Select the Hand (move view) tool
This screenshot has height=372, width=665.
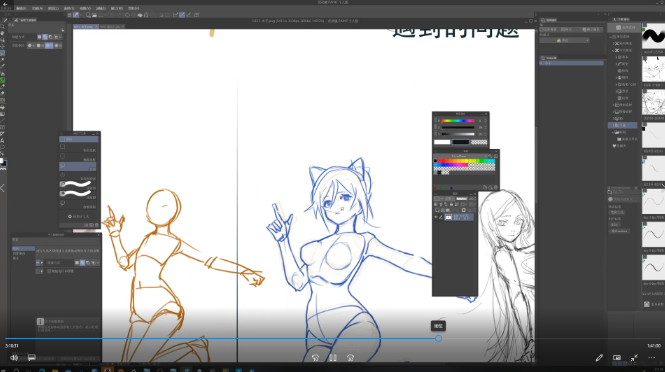(x=3, y=33)
